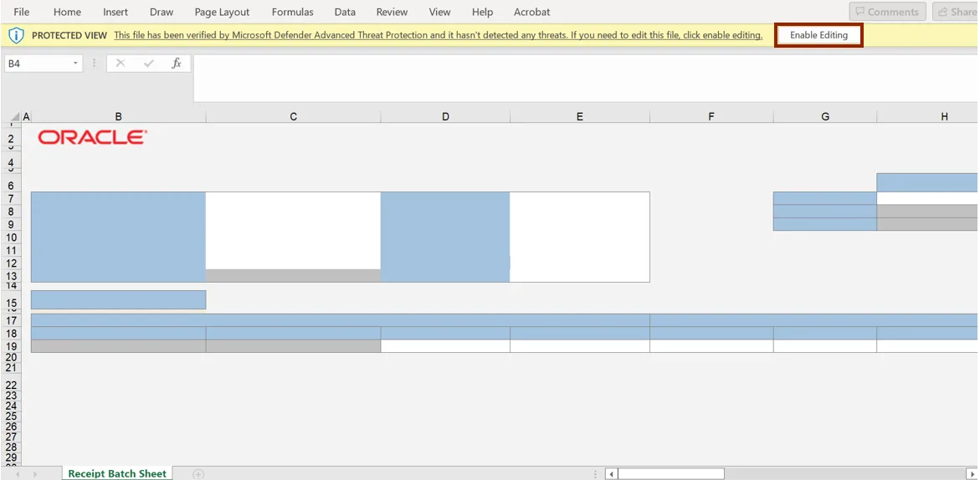Click the horizontal scrollbar thumb
This screenshot has height=480, width=980.
click(x=671, y=474)
